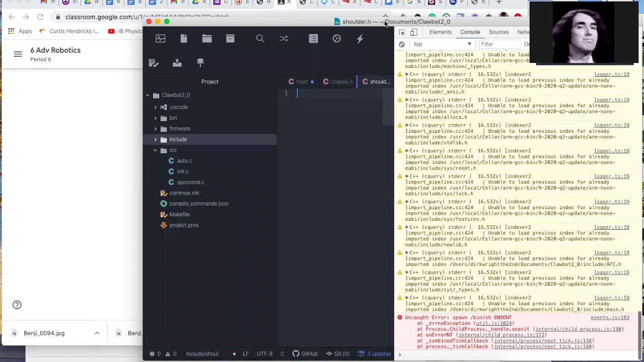The image size is (644, 362).
Task: Open auto.c in the project tree
Action: point(184,161)
